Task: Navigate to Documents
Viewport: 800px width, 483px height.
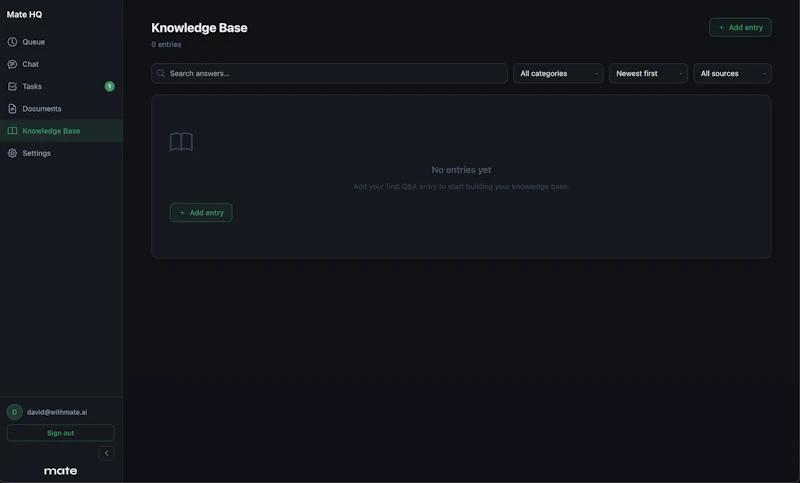Action: [61, 109]
